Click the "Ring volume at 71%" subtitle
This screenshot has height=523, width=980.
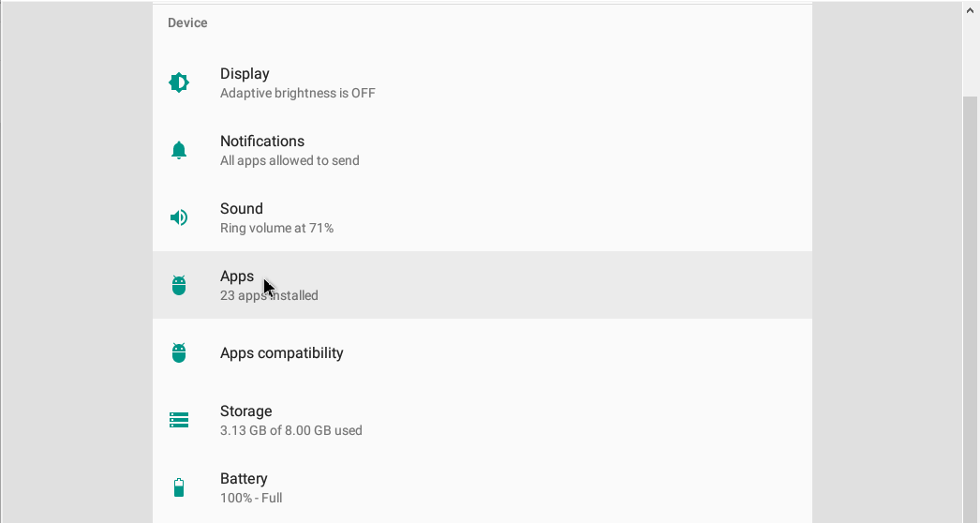(x=276, y=229)
